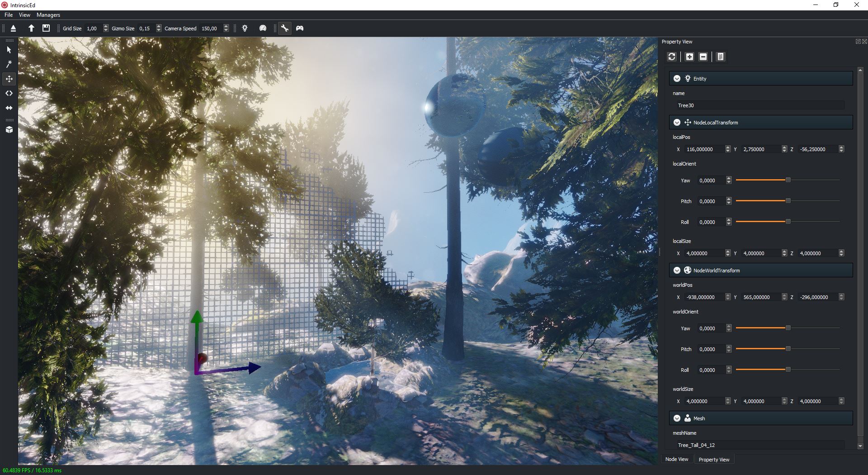Click the worldPos X value field
This screenshot has height=475, width=868.
pyautogui.click(x=704, y=297)
